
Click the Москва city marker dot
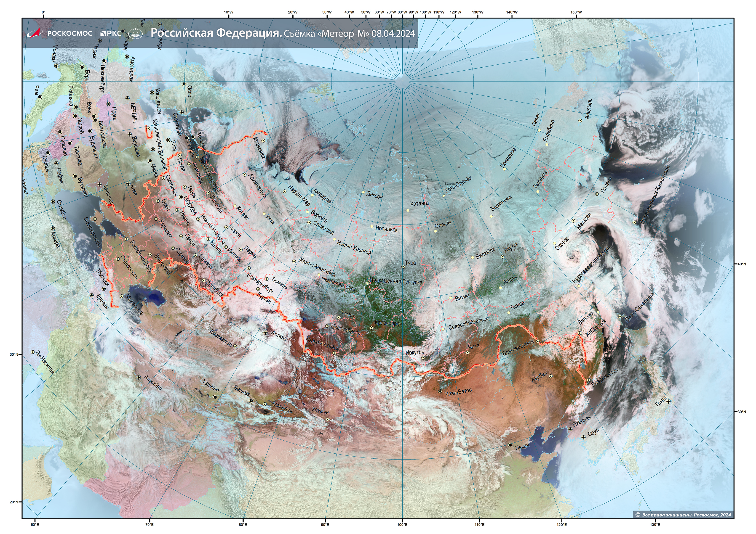(181, 197)
